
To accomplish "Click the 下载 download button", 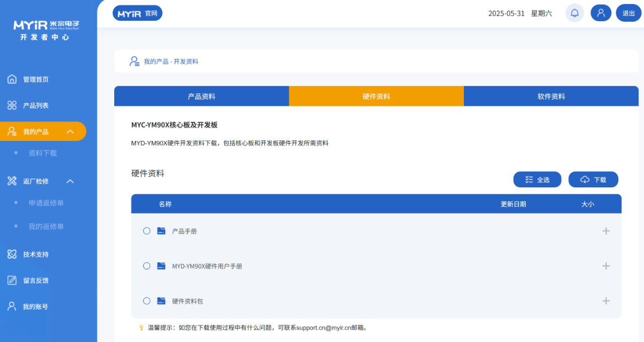I will [x=593, y=179].
